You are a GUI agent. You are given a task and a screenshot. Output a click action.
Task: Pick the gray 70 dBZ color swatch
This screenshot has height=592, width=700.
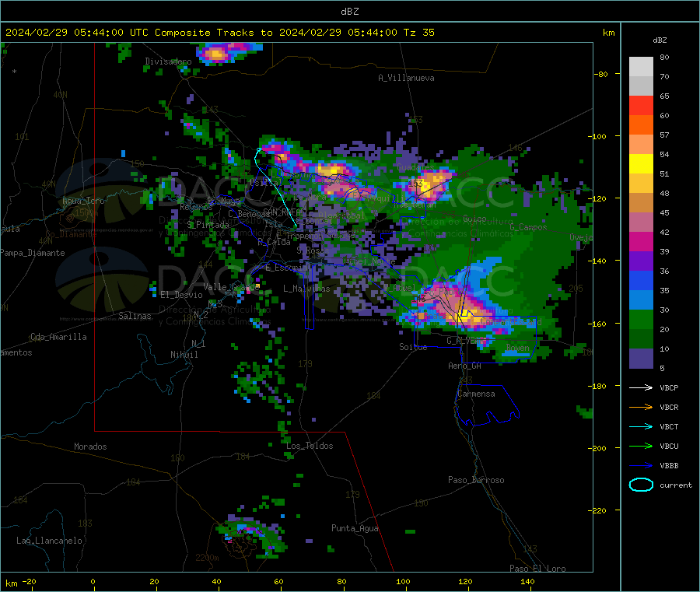tap(641, 67)
